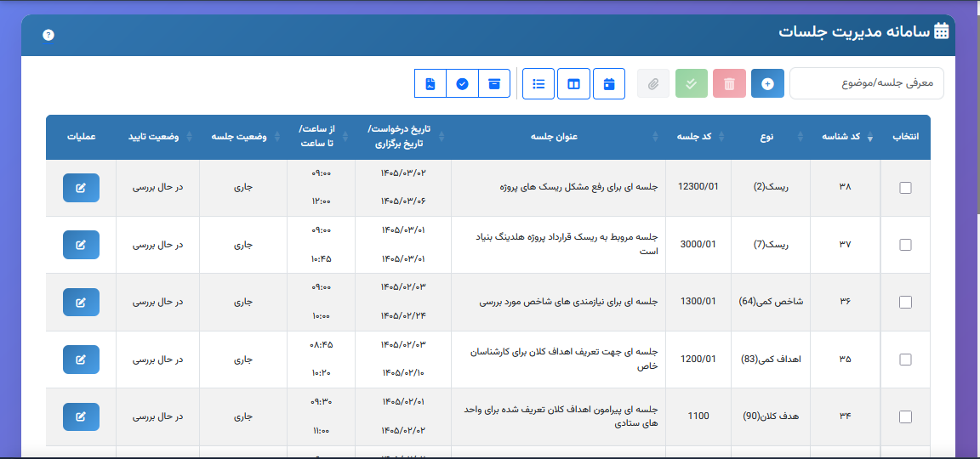980x459 pixels.
Task: Edit meeting row ۳۴ using edit button
Action: point(81,417)
